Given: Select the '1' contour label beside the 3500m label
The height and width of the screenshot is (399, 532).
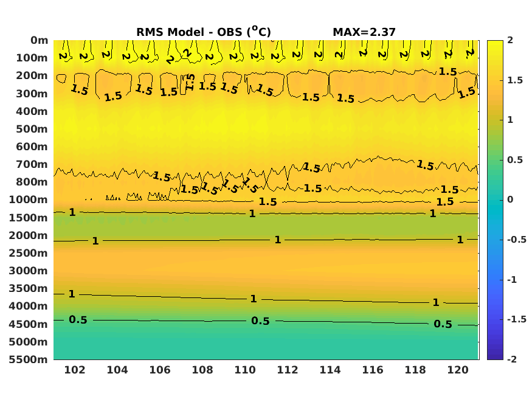Looking at the screenshot, I should [x=72, y=294].
